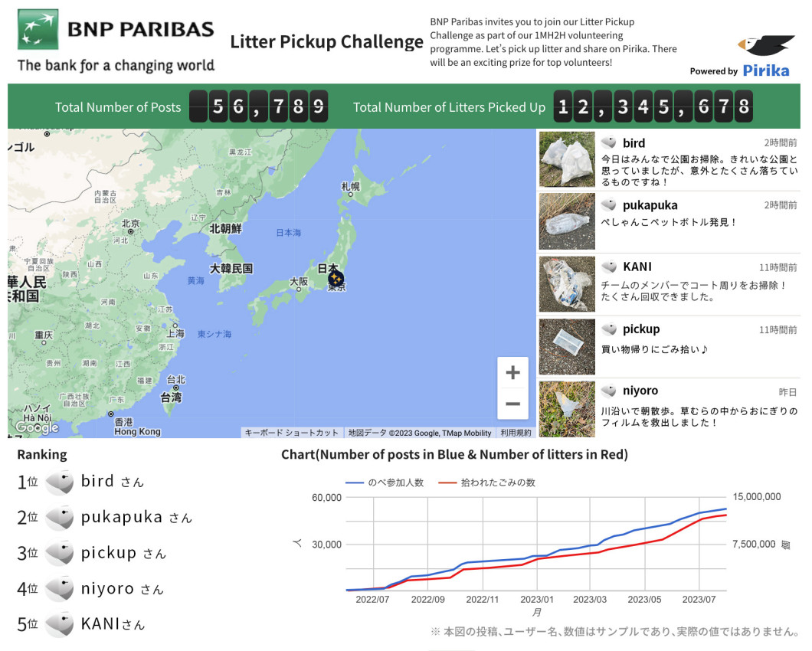Open pukapuka username in post feed
The width and height of the screenshot is (812, 651).
[x=650, y=205]
